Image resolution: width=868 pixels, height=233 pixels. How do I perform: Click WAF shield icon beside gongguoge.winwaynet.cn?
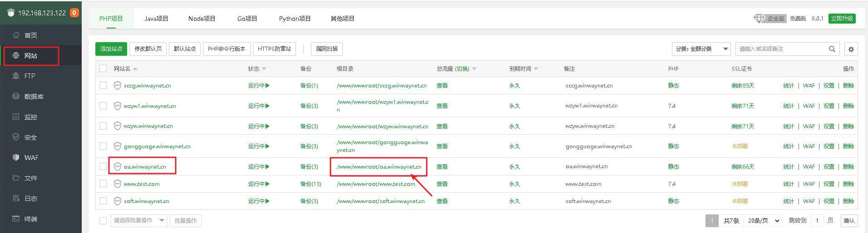118,146
